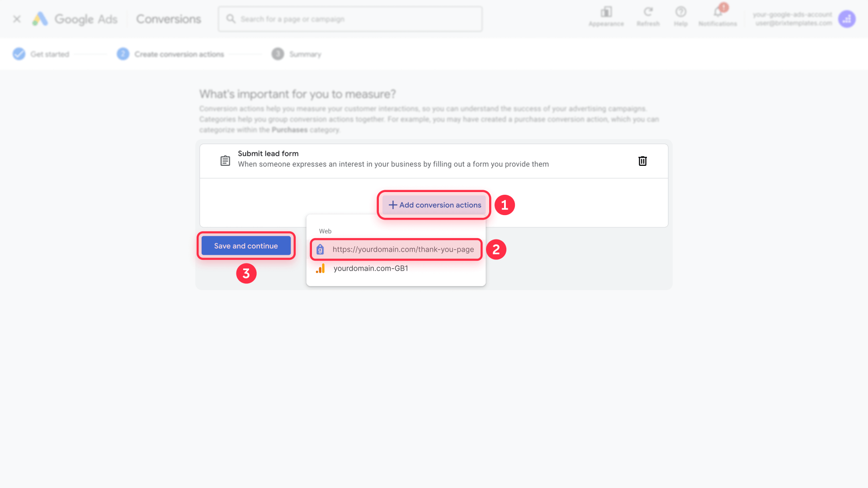
Task: Open the account avatar menu
Action: tap(847, 19)
